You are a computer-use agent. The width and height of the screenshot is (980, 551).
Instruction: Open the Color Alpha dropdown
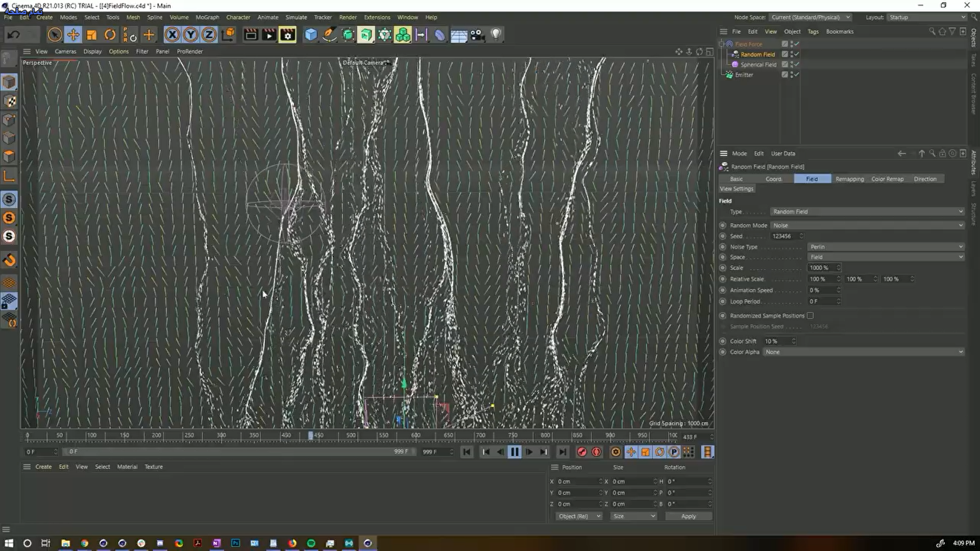point(864,352)
